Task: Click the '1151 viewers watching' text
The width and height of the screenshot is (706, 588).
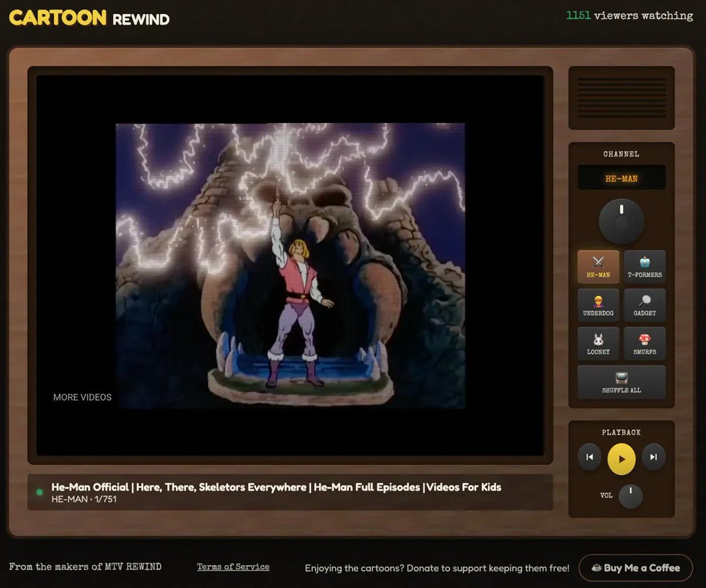Action: tap(630, 15)
